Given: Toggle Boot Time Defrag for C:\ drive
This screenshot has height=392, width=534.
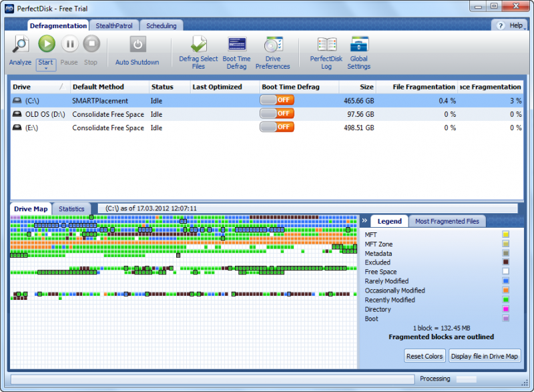Looking at the screenshot, I should [x=277, y=100].
